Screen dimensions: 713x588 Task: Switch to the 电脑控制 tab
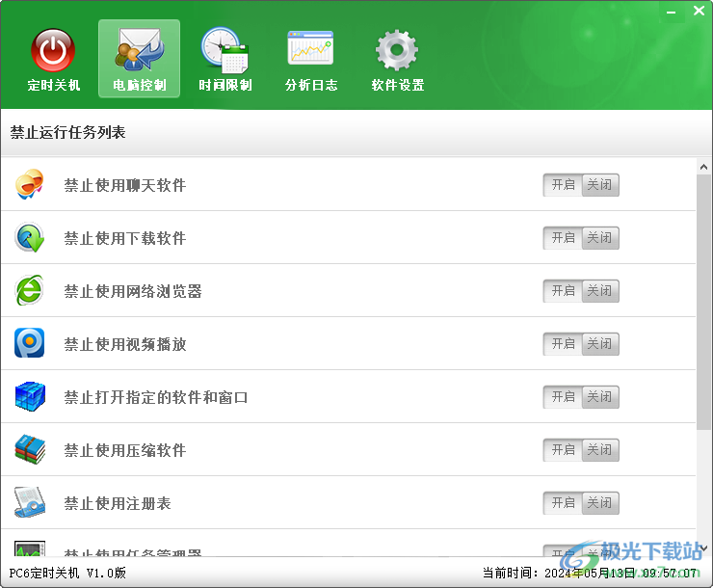(139, 59)
